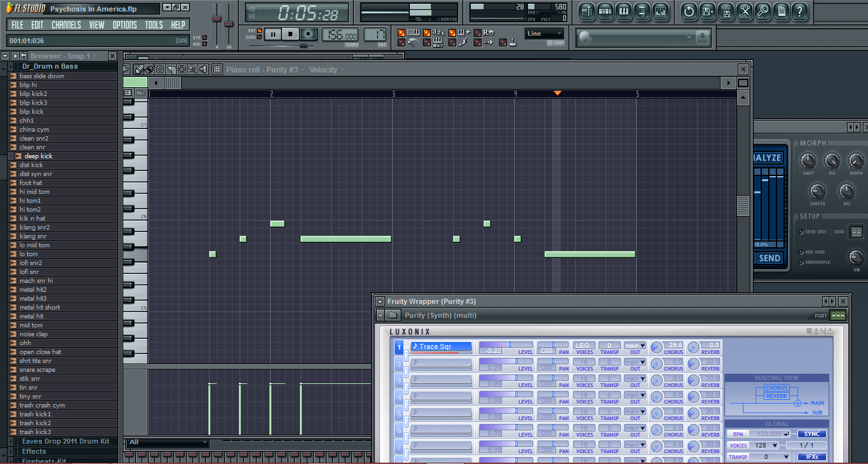Show the Browser via toolbar icon
The image size is (868, 464).
tap(642, 11)
